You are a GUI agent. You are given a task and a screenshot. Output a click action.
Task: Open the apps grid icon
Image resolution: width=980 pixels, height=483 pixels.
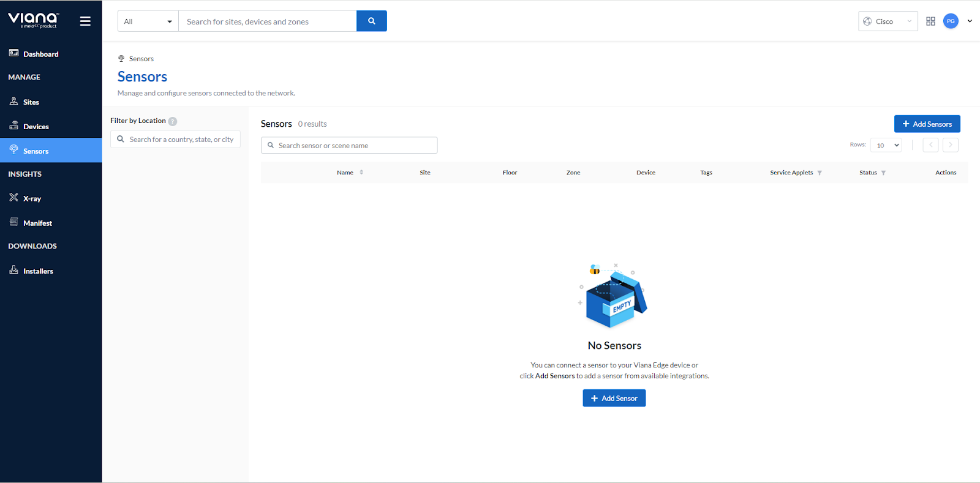coord(930,21)
